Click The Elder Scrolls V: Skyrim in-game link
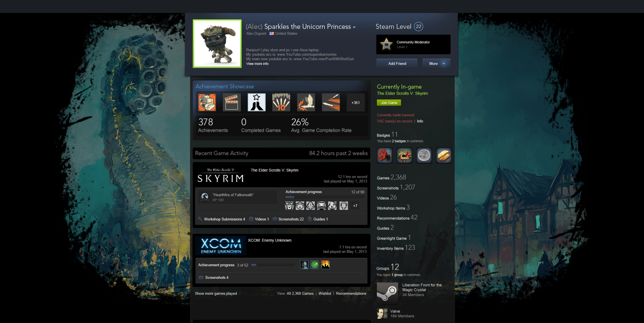This screenshot has width=644, height=323. [402, 93]
